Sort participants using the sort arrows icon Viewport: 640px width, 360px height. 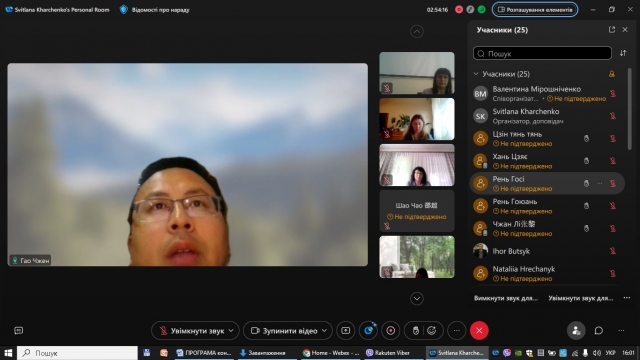tap(623, 53)
